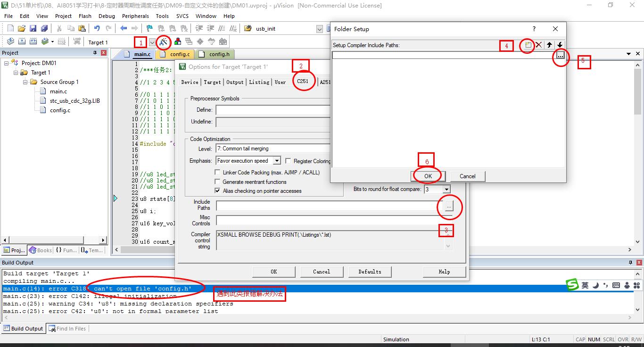The image size is (644, 347).
Task: Unindent the selected lines via toolbar
Action: click(210, 29)
